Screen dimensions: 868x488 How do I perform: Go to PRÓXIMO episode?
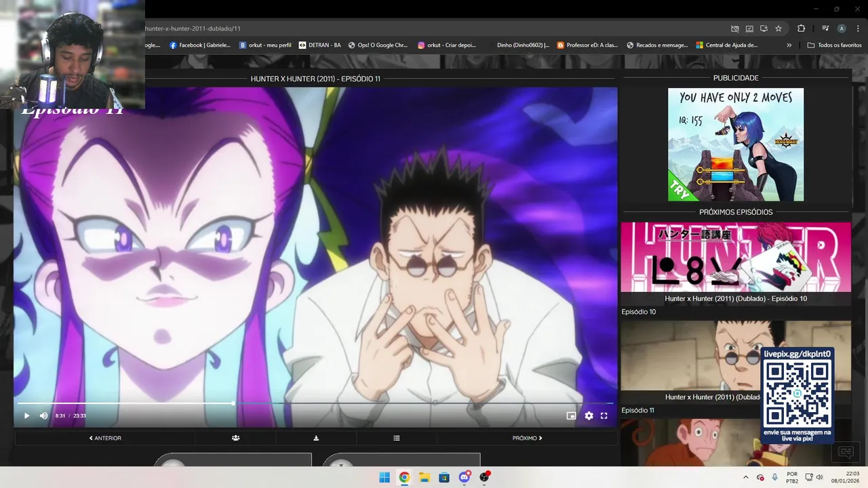[x=527, y=438]
